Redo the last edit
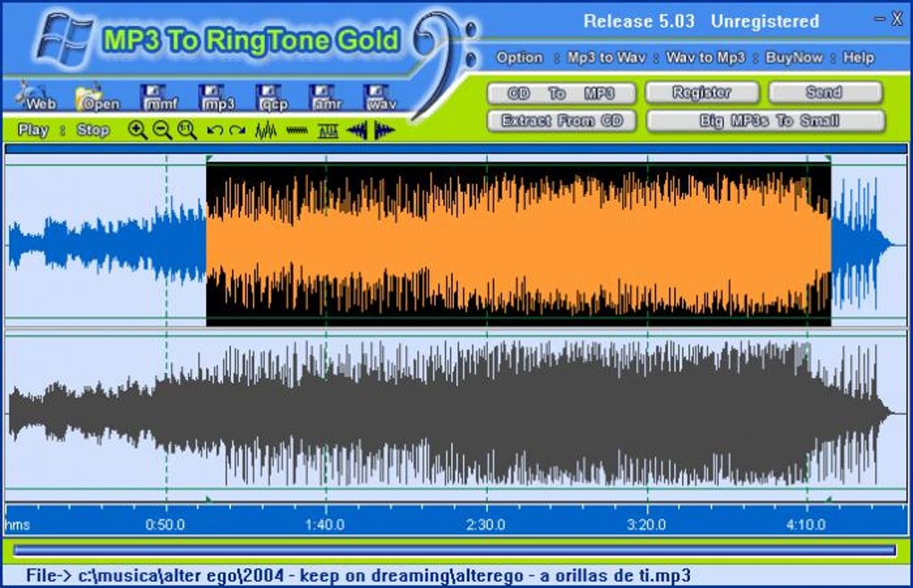This screenshot has height=588, width=913. (237, 131)
